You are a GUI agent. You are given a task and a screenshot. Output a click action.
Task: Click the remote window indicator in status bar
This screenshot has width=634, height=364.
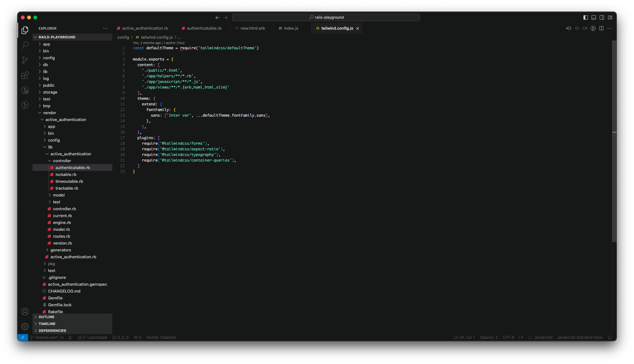tap(23, 337)
